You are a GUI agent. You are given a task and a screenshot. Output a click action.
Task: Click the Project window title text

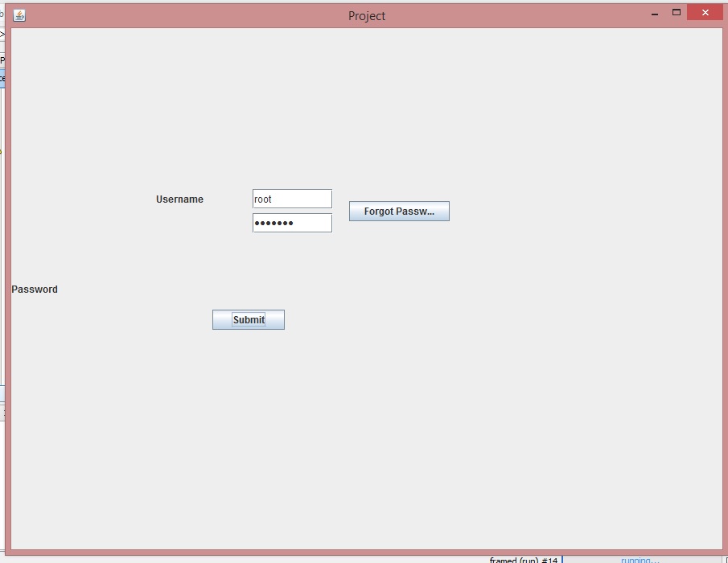coord(367,16)
